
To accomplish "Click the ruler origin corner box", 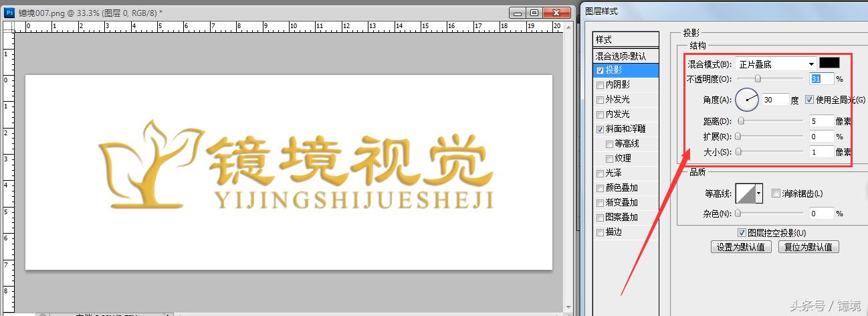I will coord(7,27).
